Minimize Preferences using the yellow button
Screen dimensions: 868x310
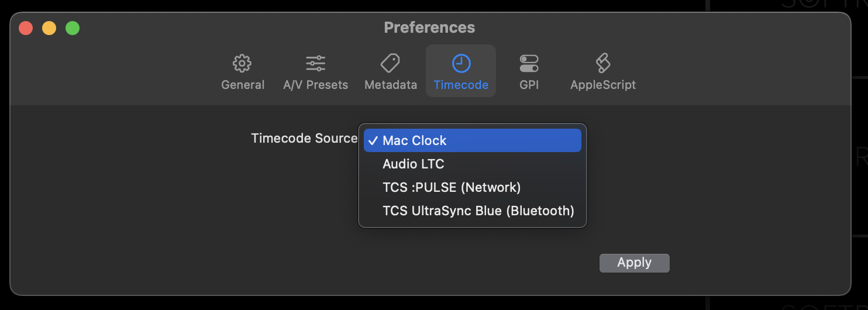tap(49, 27)
